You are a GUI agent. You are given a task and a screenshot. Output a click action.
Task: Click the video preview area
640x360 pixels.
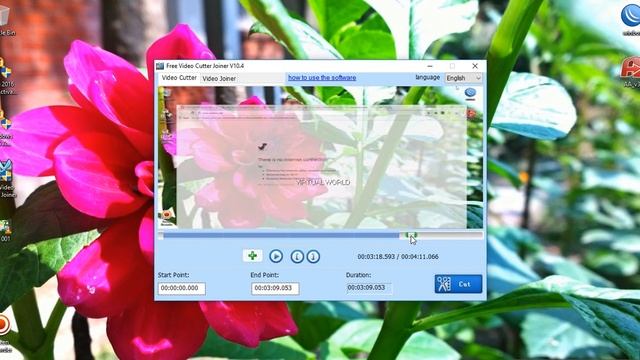coord(320,157)
